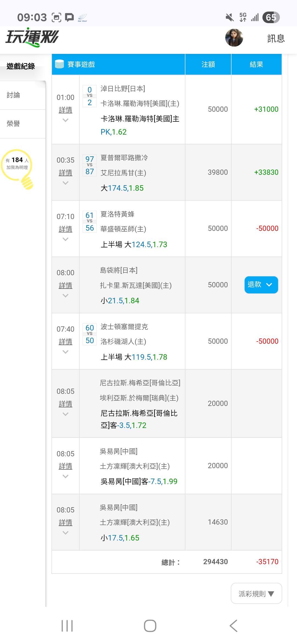This screenshot has width=297, height=644.
Task: Click the coin stack icon beside 賽事遊戲
Action: (59, 64)
